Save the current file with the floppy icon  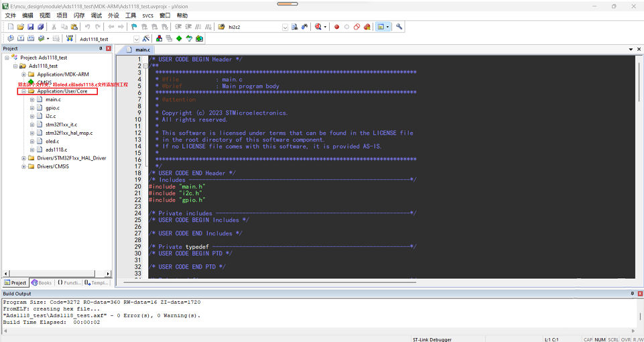(30, 27)
